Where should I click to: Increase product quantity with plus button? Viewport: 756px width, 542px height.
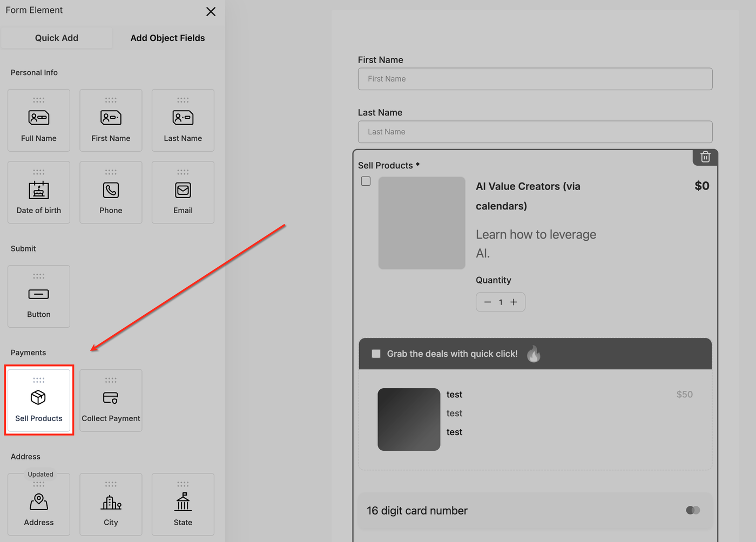point(514,302)
